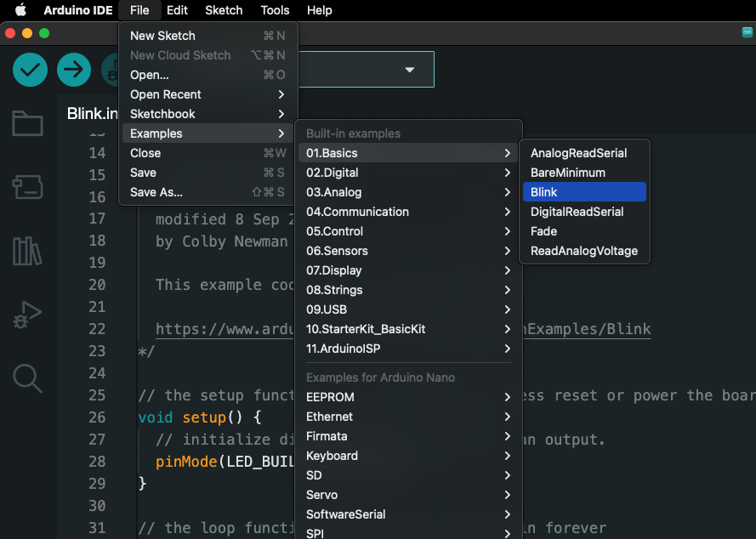Open the Library Manager sidebar icon
Viewport: 756px width, 539px height.
point(27,251)
